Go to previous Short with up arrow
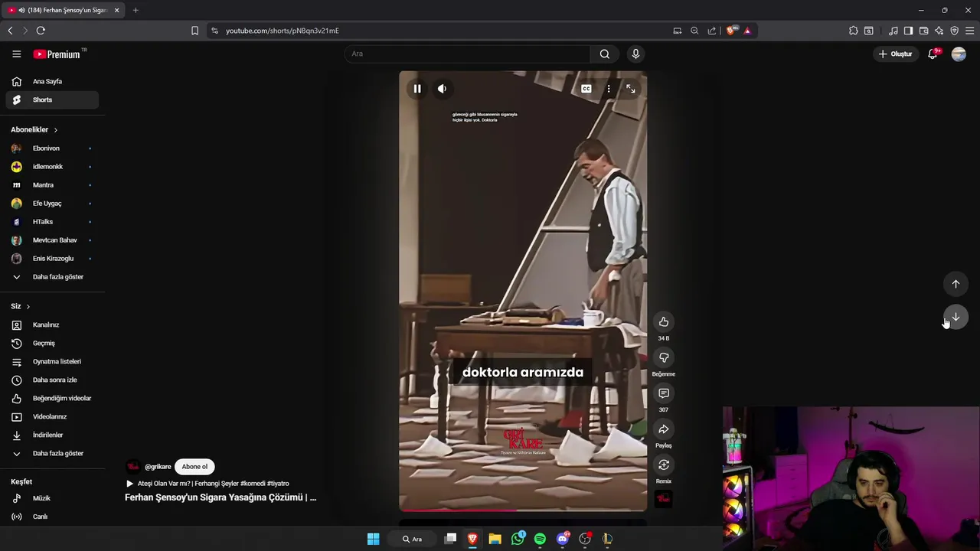The image size is (980, 551). point(955,284)
